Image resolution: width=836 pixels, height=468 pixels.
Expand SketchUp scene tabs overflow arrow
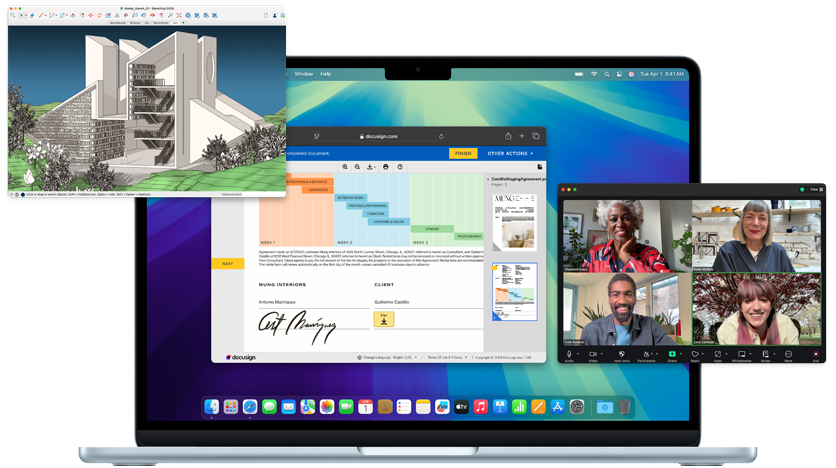click(183, 23)
